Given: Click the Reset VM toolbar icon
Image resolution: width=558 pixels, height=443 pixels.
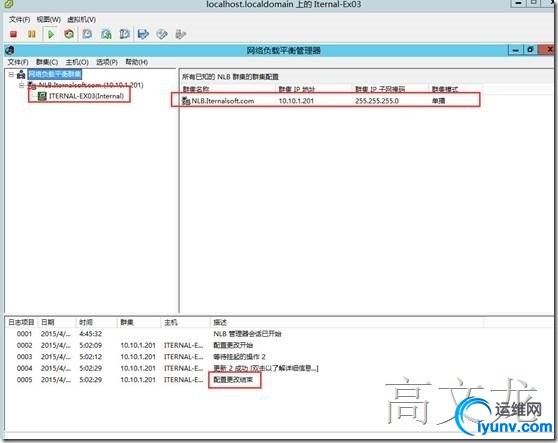Looking at the screenshot, I should tap(69, 34).
